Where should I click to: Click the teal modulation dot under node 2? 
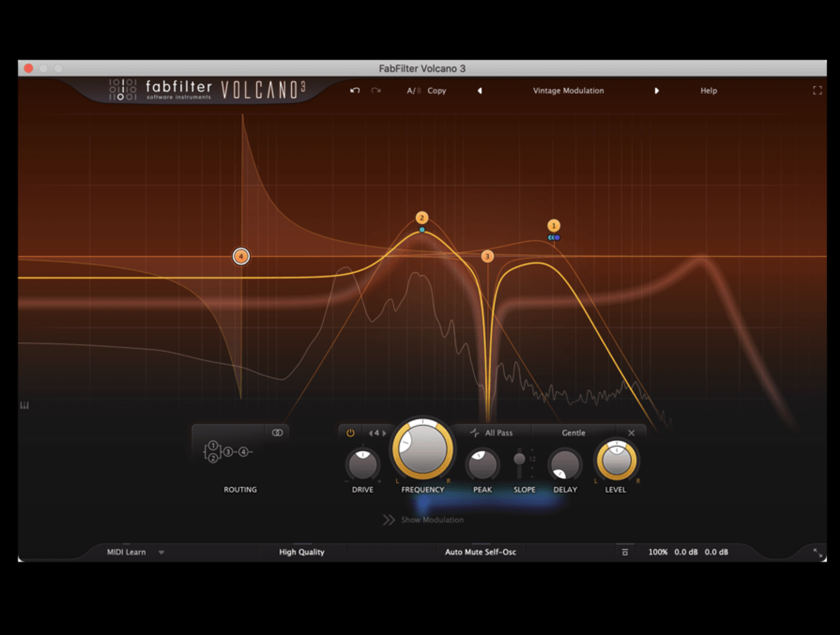422,230
